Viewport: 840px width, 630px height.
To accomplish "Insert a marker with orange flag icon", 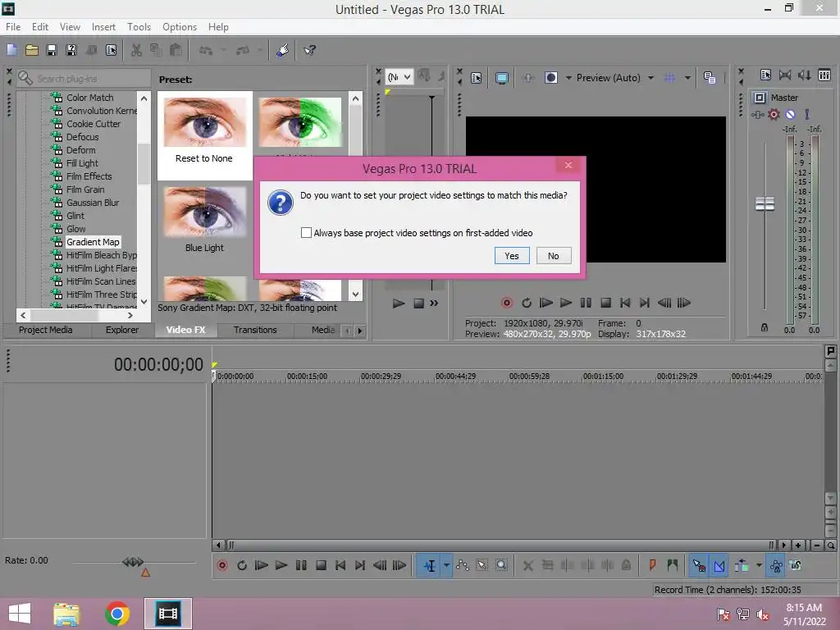I will 652,566.
